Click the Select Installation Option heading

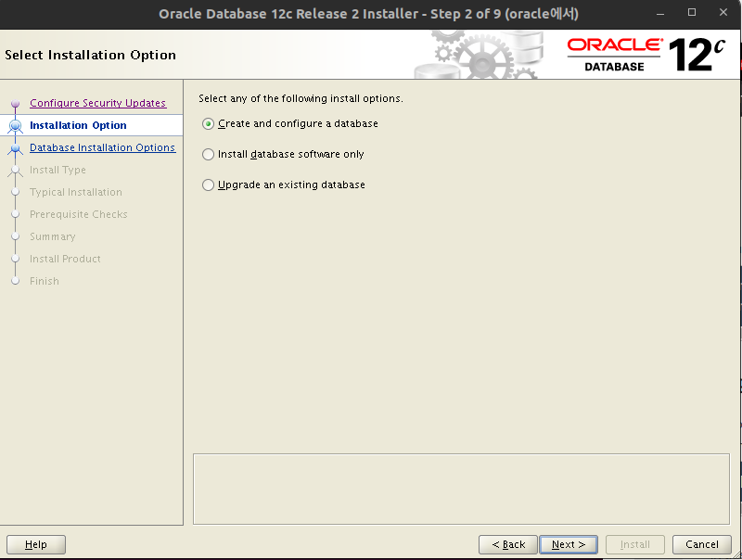pos(90,55)
